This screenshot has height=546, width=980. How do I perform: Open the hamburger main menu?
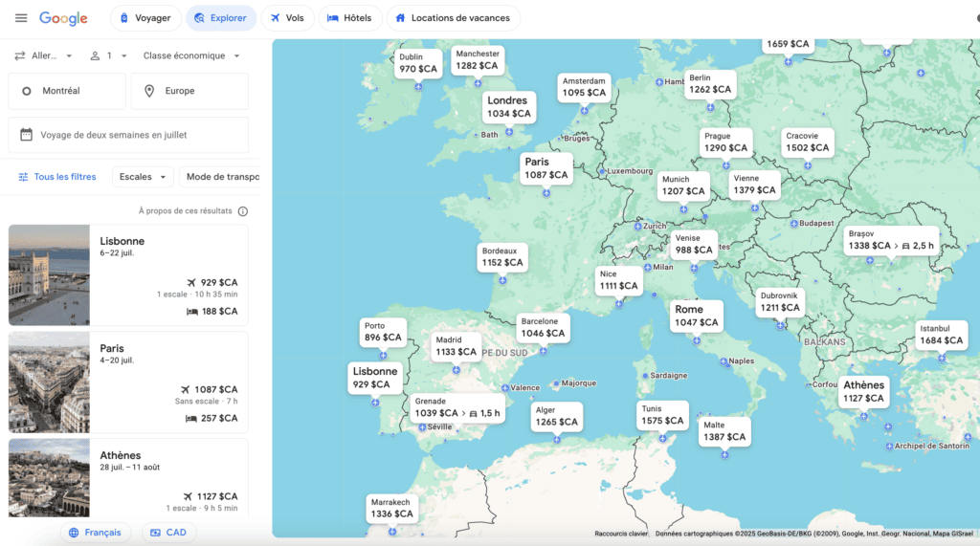click(x=21, y=18)
